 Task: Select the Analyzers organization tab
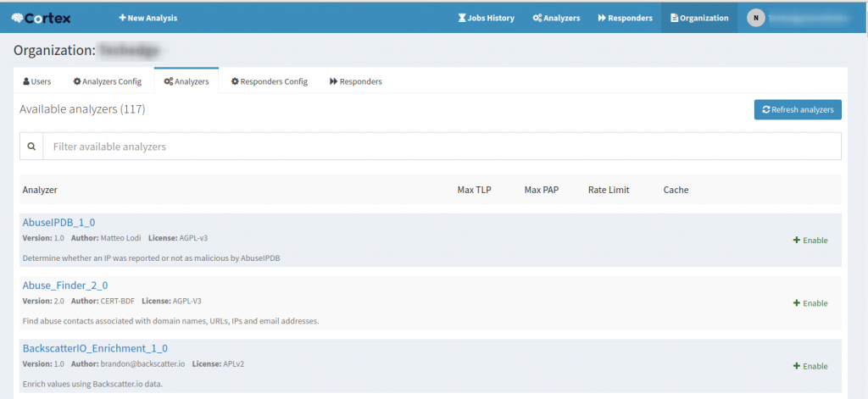click(186, 81)
